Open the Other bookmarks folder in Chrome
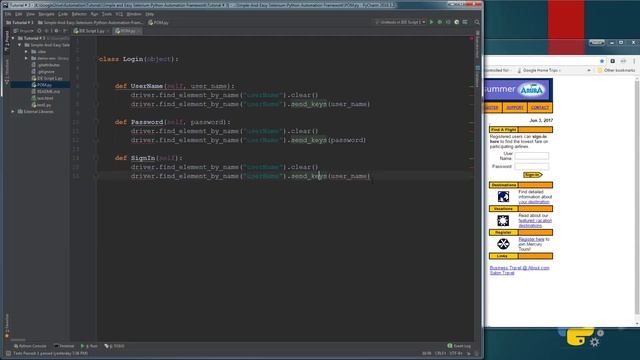 [616, 71]
